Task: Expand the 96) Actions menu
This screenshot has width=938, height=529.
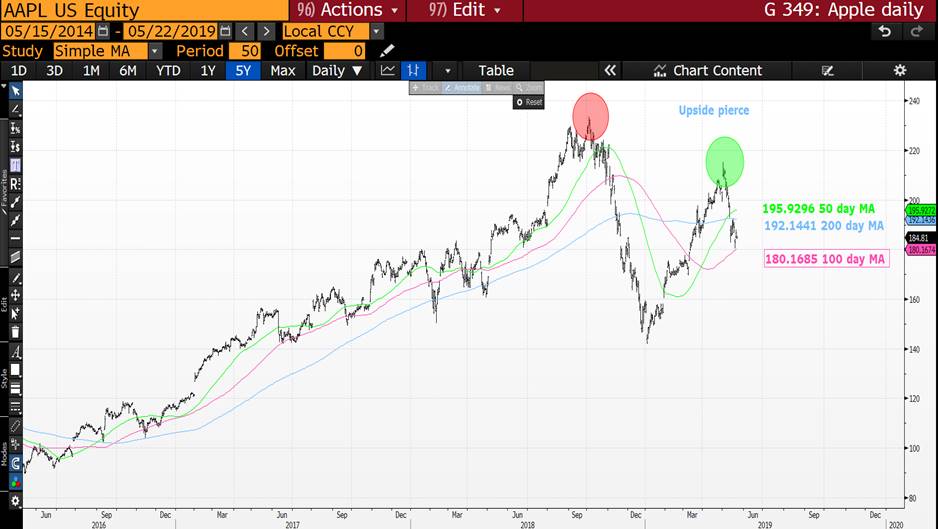Action: tap(347, 10)
